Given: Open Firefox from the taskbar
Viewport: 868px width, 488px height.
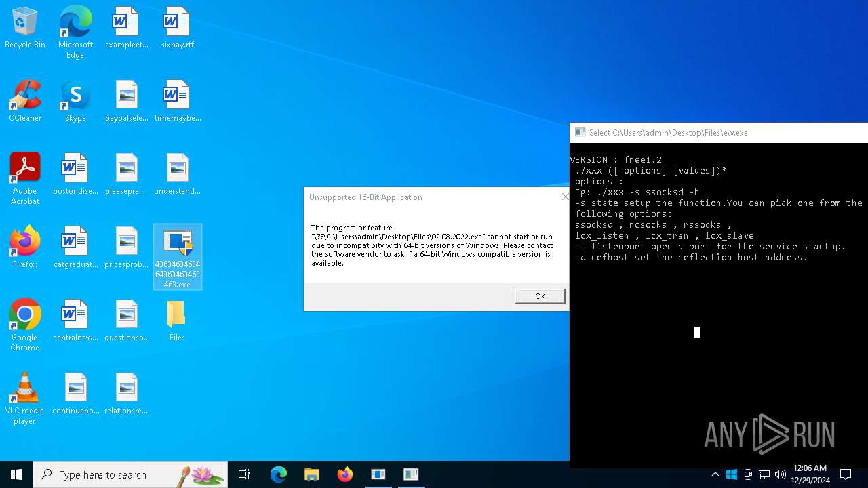Looking at the screenshot, I should [344, 474].
